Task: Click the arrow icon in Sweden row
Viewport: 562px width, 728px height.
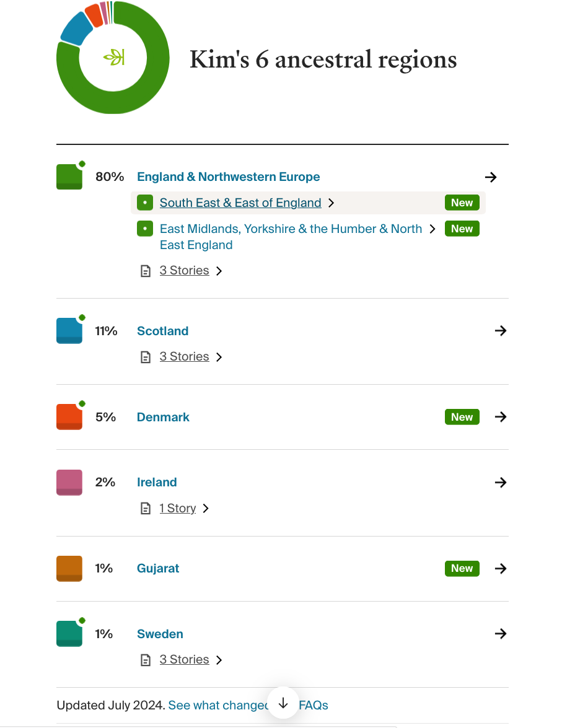Action: [x=501, y=634]
